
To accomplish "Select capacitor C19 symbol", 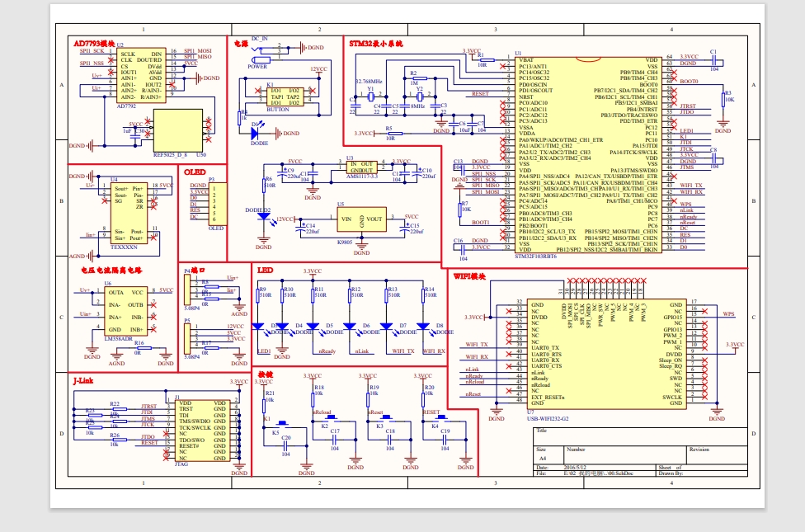I will click(445, 440).
